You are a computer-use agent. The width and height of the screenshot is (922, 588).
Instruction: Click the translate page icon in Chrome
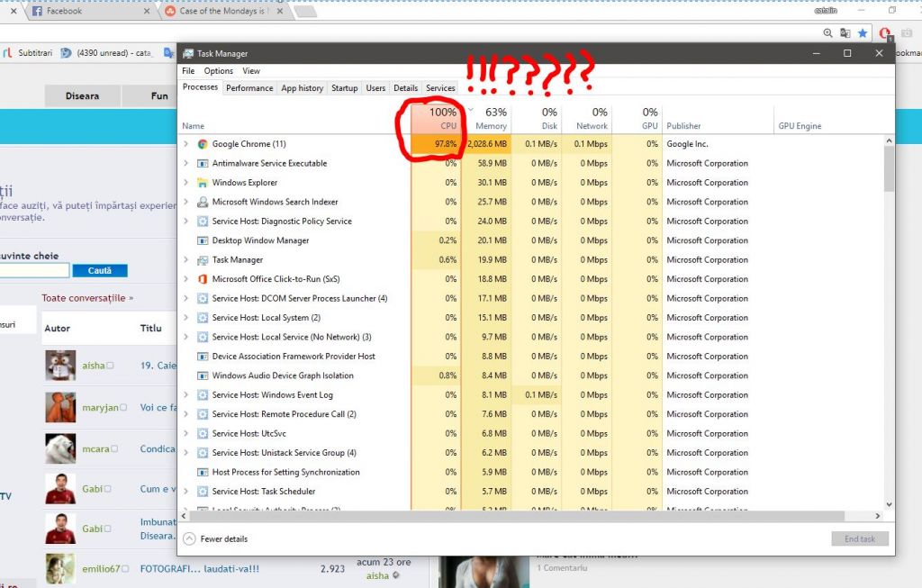(845, 33)
